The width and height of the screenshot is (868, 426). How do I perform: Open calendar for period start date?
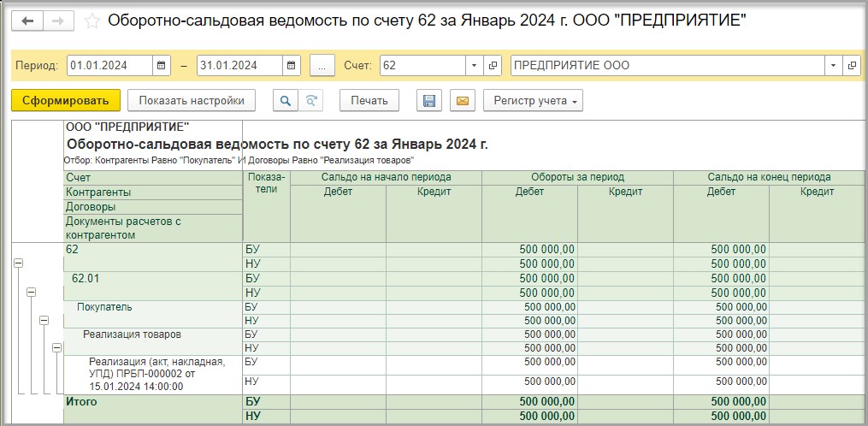tap(162, 66)
